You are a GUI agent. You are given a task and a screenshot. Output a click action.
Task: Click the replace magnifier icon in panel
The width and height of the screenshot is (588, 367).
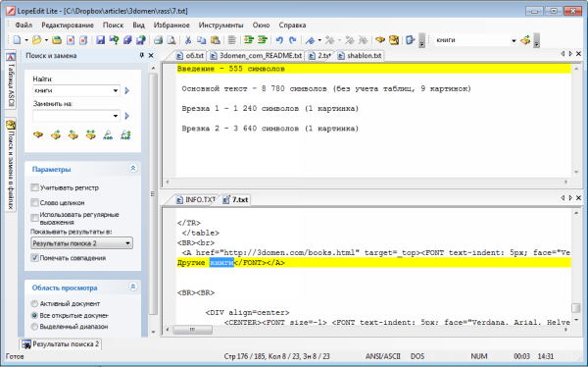(108, 134)
